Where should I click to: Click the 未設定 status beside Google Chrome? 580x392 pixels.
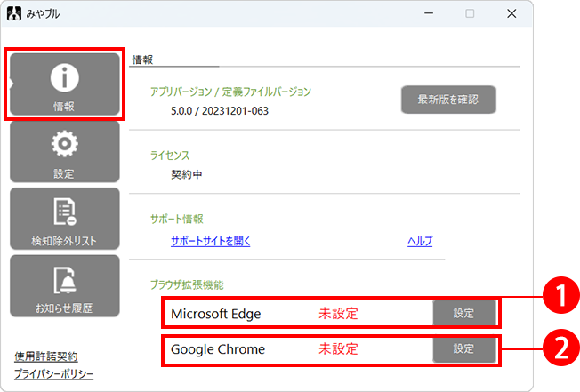[x=338, y=349]
